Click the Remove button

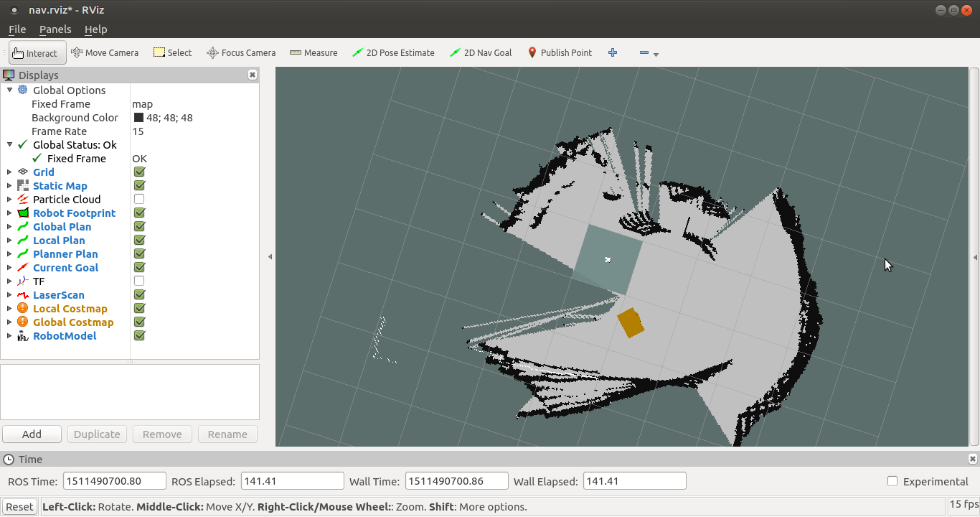click(x=162, y=434)
